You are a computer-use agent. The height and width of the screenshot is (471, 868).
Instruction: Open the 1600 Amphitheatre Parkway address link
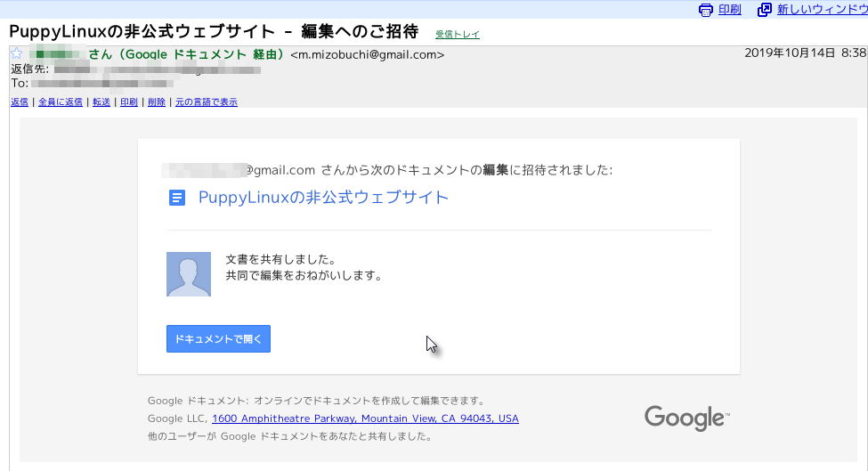pos(365,418)
